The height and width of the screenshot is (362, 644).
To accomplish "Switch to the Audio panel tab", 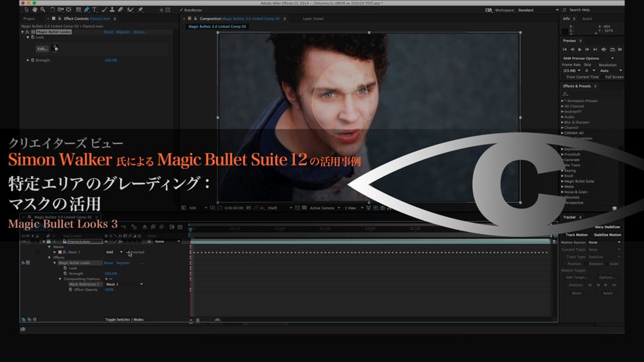I will (x=588, y=19).
